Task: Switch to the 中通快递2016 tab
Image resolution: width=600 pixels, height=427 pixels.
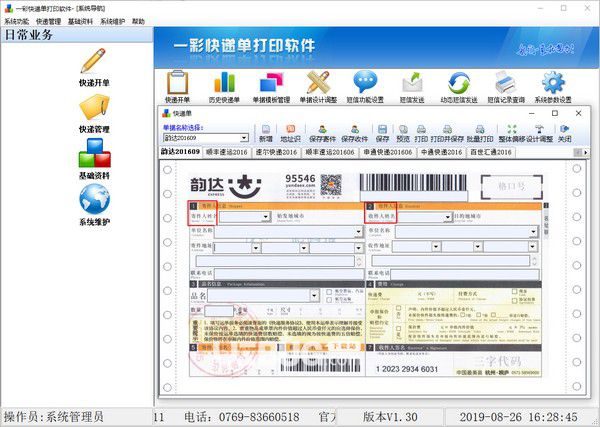Action: [x=442, y=152]
